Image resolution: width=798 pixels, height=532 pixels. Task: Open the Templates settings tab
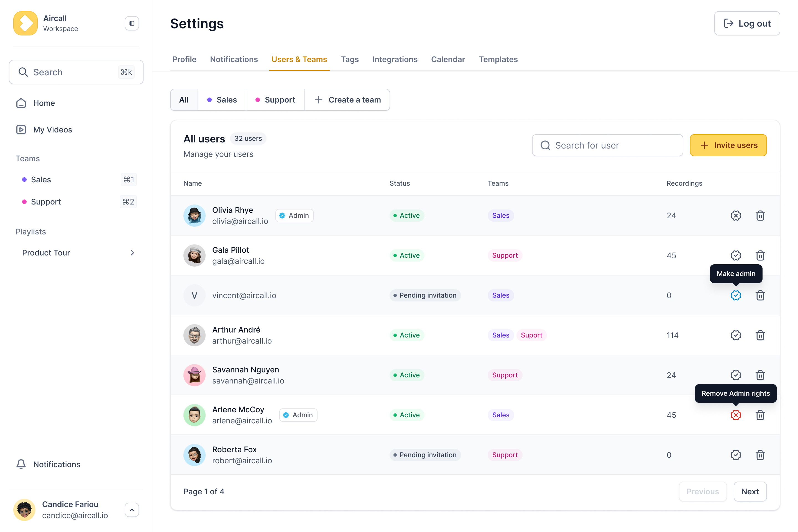[x=498, y=59]
